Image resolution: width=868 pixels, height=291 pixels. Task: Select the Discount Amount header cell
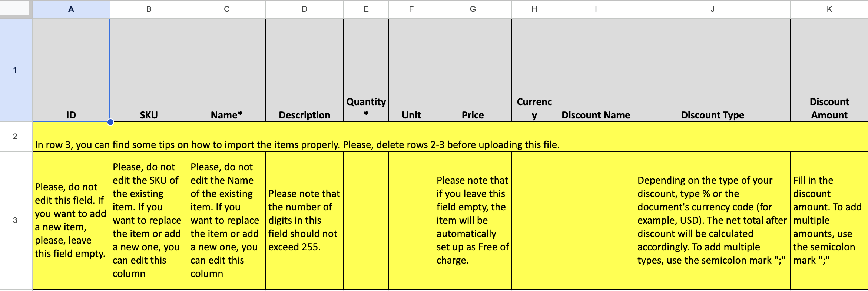click(829, 70)
